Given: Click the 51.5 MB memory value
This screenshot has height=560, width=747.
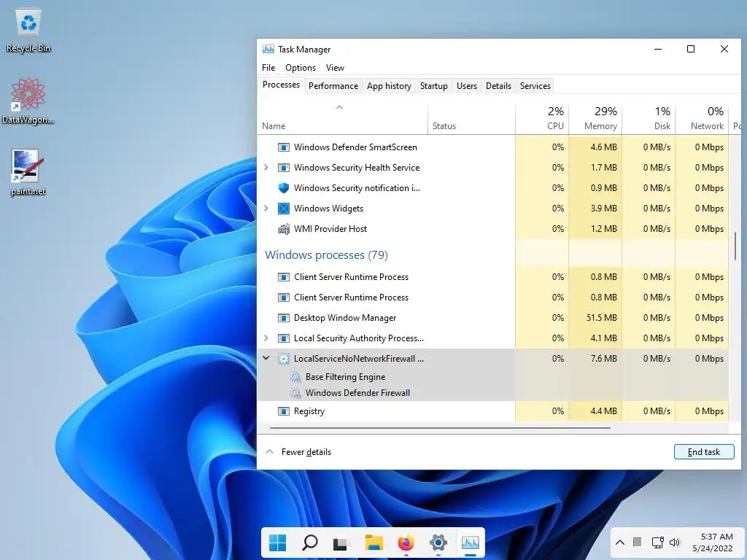Looking at the screenshot, I should [601, 318].
